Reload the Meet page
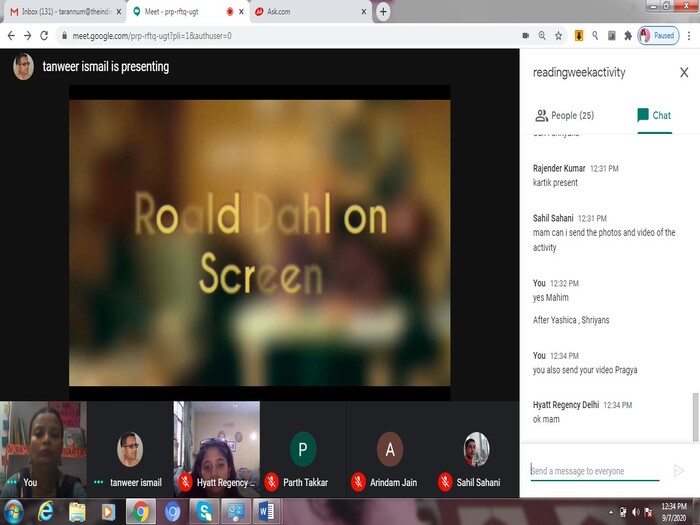The width and height of the screenshot is (700, 525). point(44,36)
